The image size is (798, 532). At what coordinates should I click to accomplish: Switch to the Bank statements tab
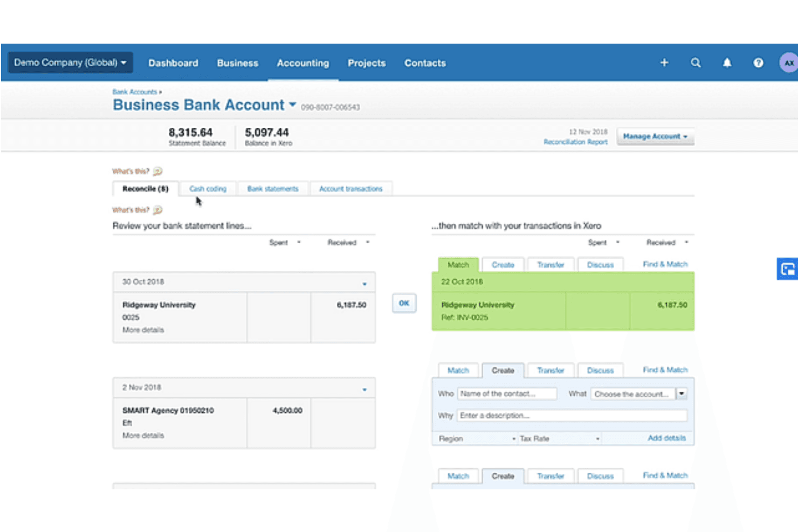pyautogui.click(x=273, y=189)
